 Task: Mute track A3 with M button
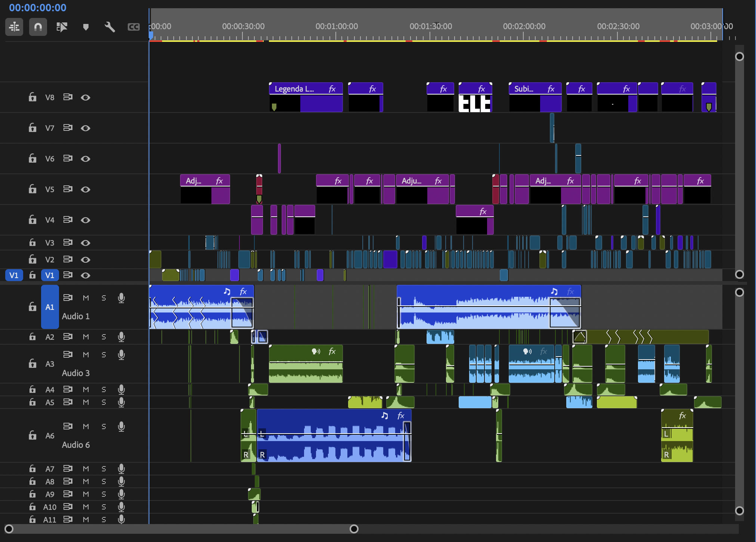click(x=86, y=355)
